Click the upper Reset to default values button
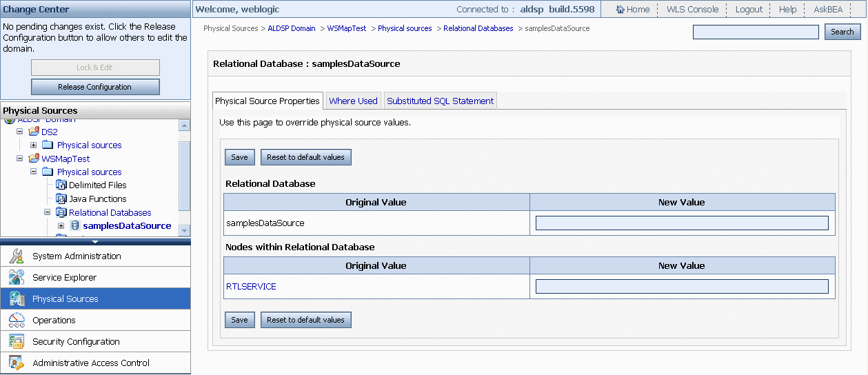868x375 pixels. [x=305, y=157]
